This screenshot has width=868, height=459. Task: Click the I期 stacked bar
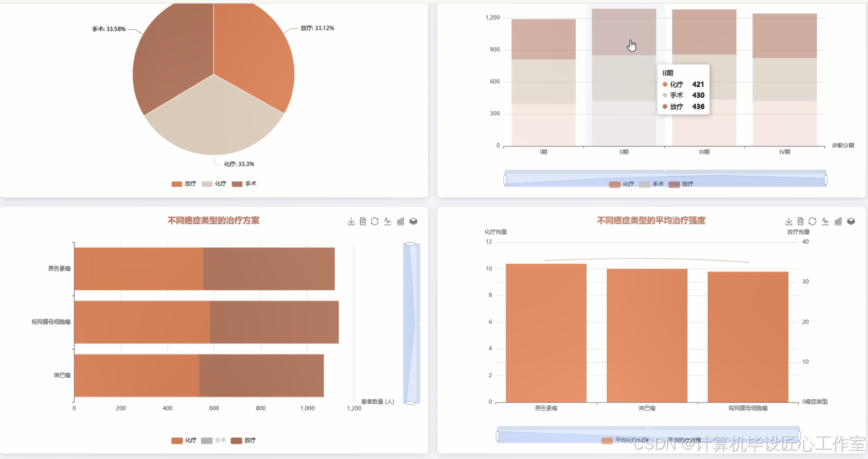(544, 83)
